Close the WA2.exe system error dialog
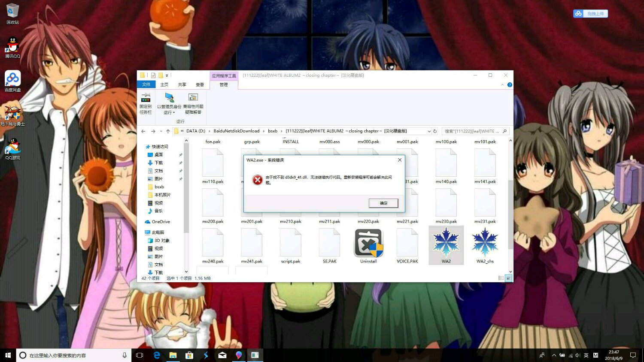The image size is (644, 362). (x=400, y=160)
